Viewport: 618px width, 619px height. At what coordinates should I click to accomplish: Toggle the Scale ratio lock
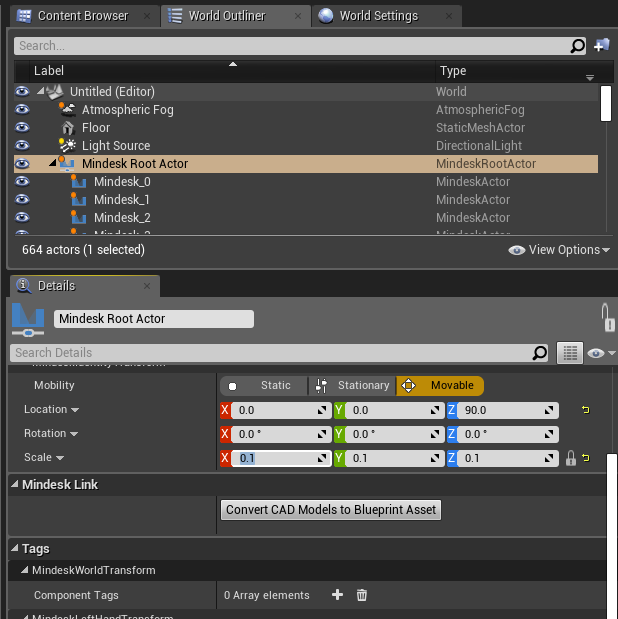(x=571, y=458)
